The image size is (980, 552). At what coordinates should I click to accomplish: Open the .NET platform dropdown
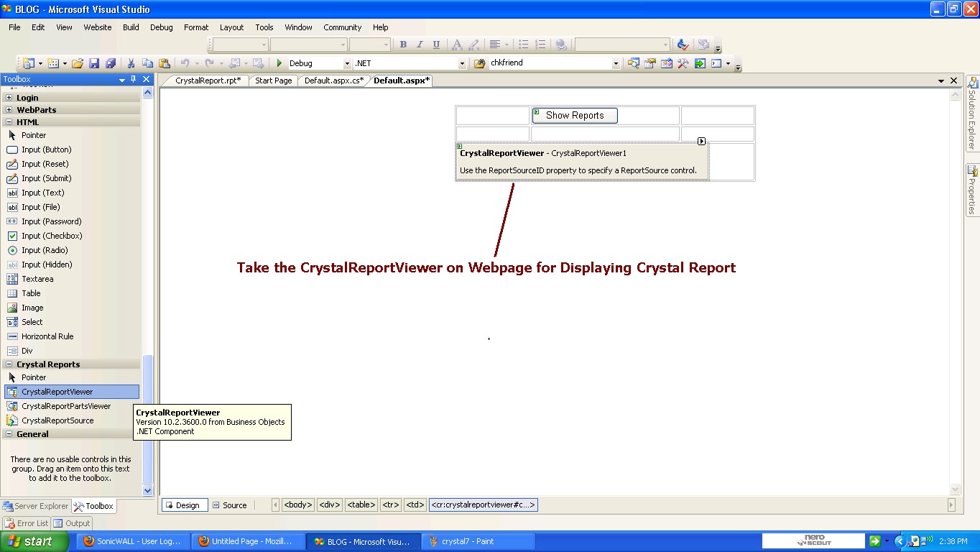click(x=462, y=63)
